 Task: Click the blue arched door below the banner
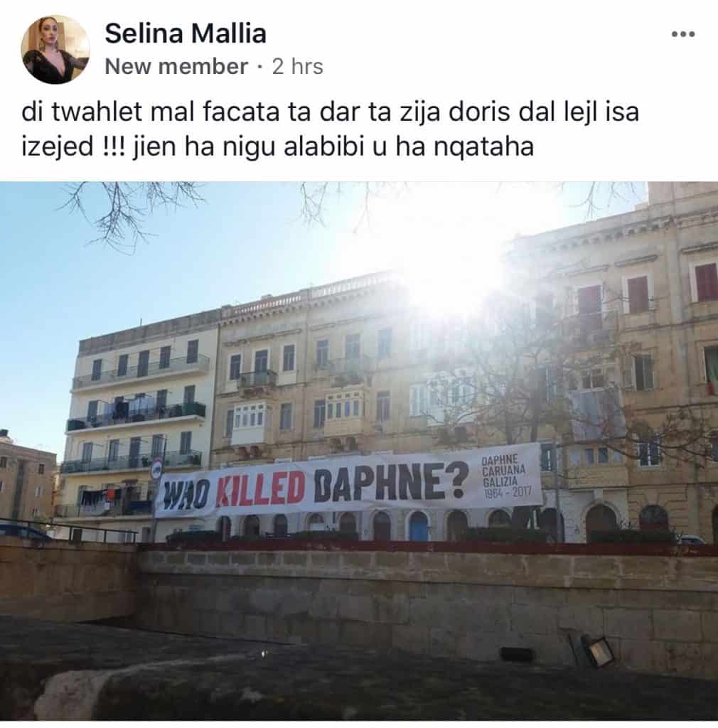[x=418, y=525]
